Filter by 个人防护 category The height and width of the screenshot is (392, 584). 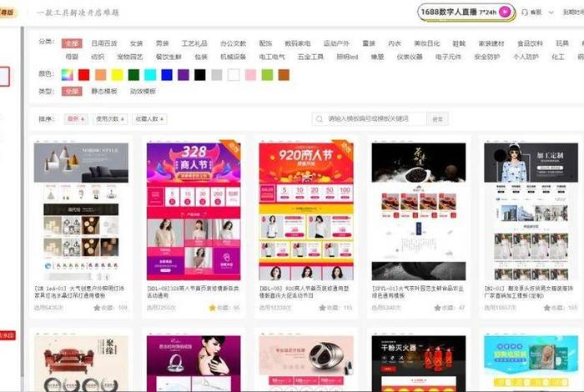526,57
